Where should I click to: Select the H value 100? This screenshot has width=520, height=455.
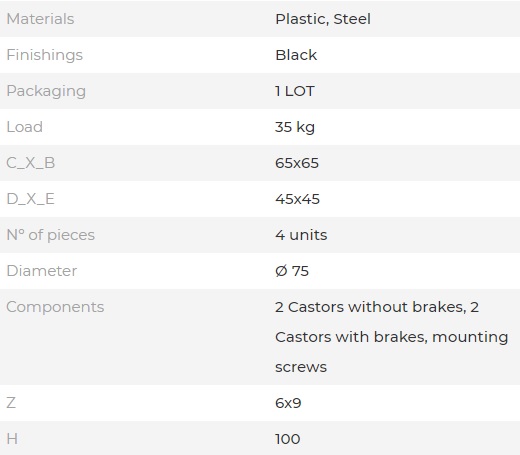(288, 439)
